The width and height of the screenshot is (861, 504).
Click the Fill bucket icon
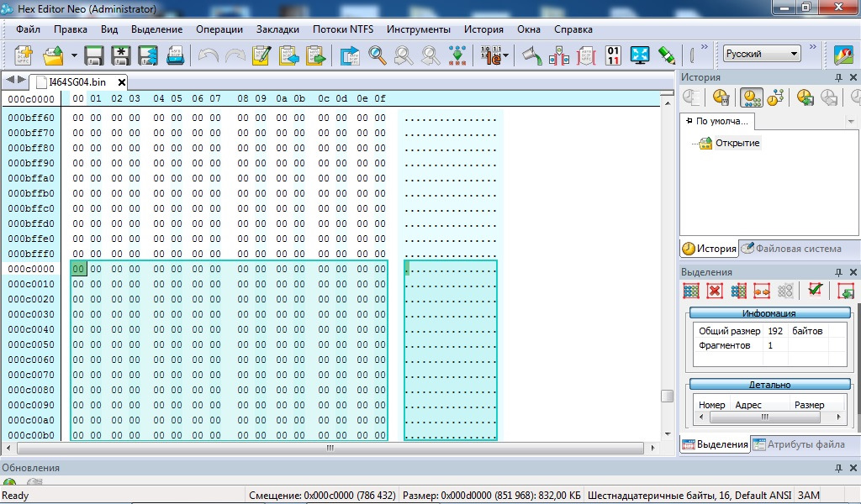[531, 55]
